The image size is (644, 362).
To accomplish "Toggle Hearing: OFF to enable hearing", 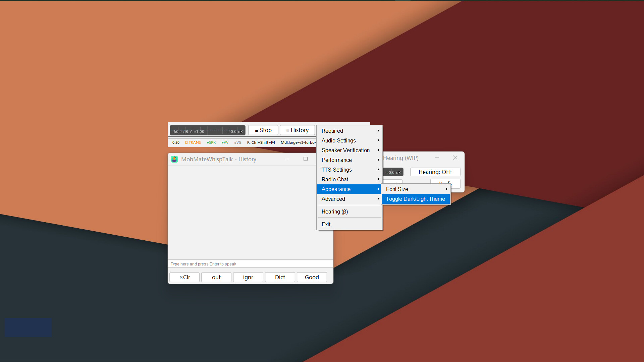I will tap(435, 172).
